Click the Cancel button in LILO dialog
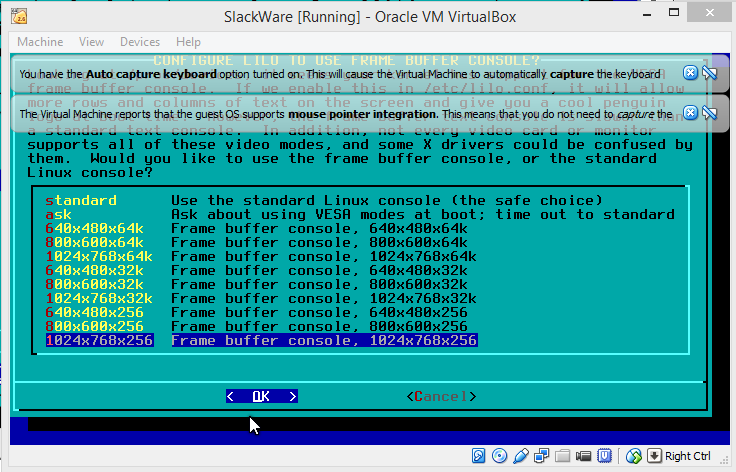 441,396
